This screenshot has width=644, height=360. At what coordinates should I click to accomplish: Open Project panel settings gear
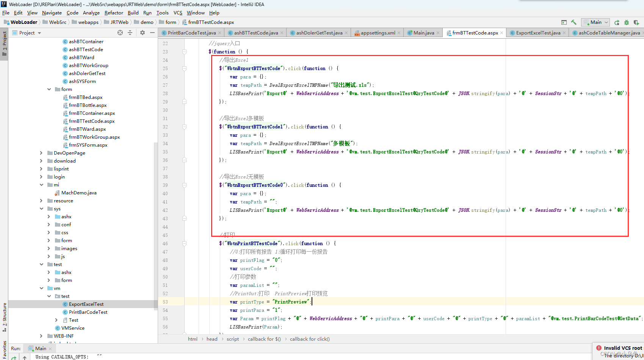tap(143, 33)
